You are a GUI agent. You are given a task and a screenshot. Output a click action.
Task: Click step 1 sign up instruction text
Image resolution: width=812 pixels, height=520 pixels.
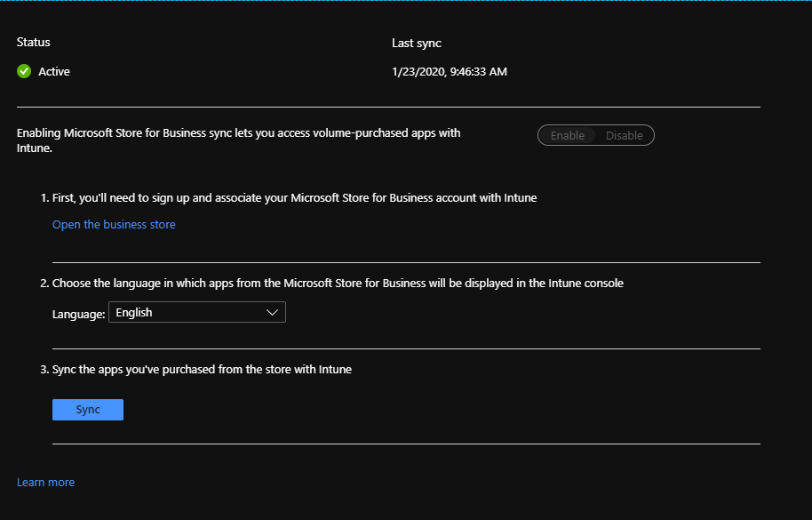(289, 198)
